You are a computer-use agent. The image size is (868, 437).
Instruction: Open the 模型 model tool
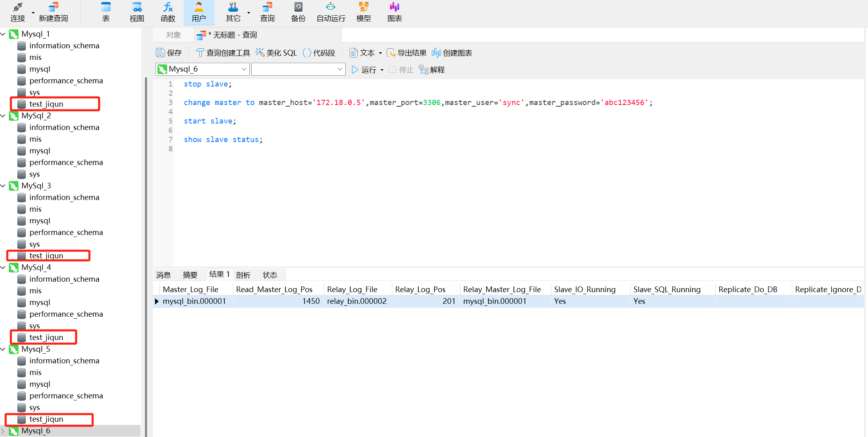(363, 12)
